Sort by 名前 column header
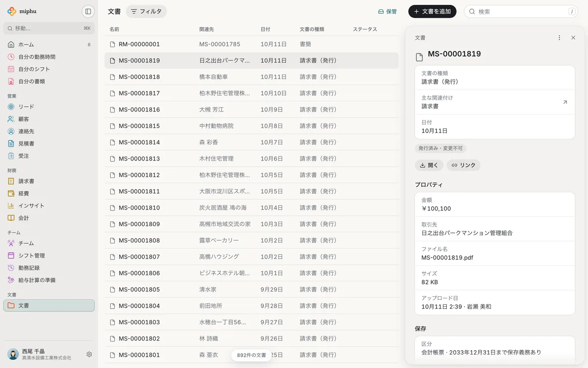 114,29
